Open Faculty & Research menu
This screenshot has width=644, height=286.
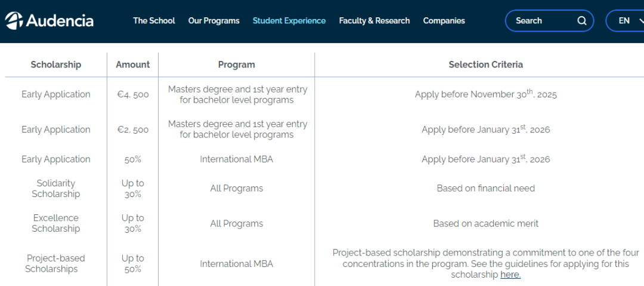click(374, 21)
